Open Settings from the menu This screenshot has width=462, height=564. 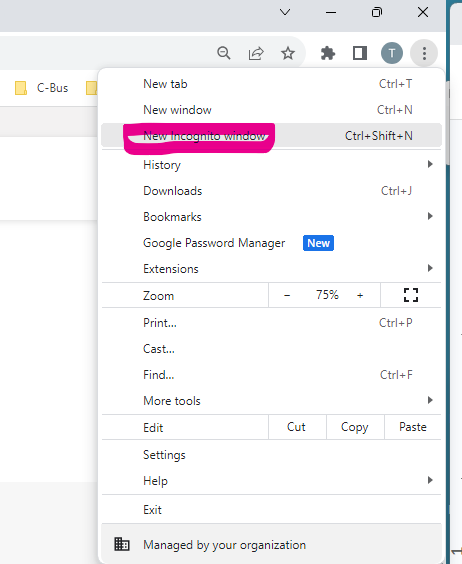point(271,455)
